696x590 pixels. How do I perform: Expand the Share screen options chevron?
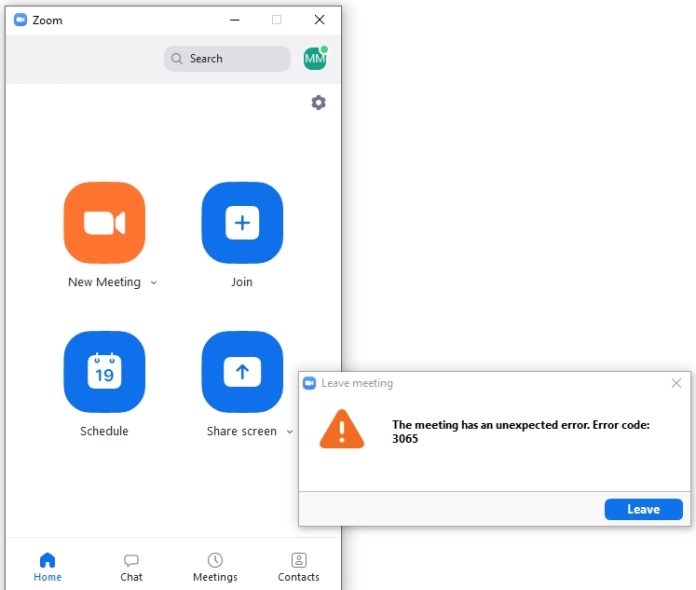289,432
